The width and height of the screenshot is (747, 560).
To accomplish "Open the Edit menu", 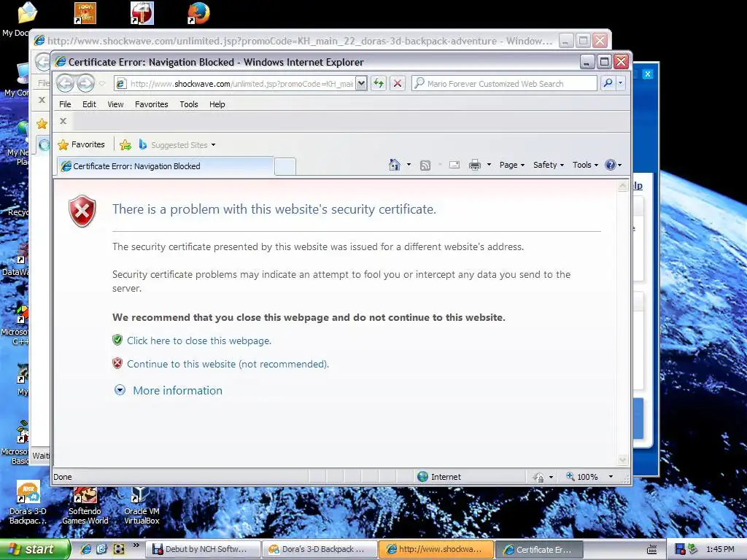I will (89, 104).
